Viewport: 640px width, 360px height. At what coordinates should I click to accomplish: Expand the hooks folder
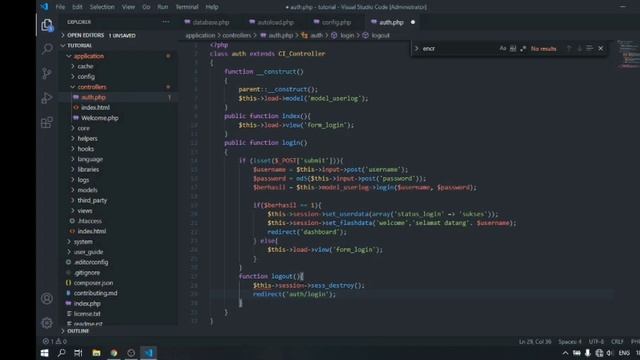[x=86, y=149]
